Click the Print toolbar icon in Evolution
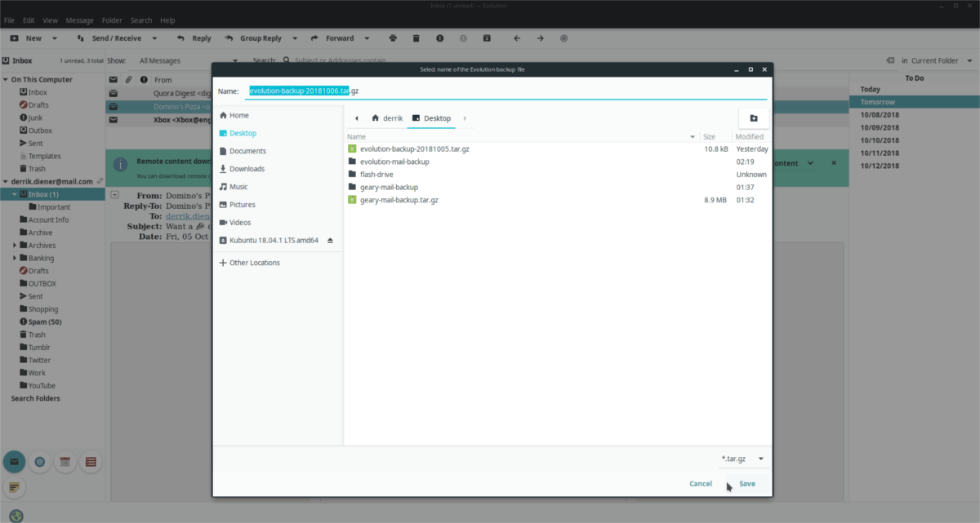Screen dimensions: 980x523 [x=393, y=38]
